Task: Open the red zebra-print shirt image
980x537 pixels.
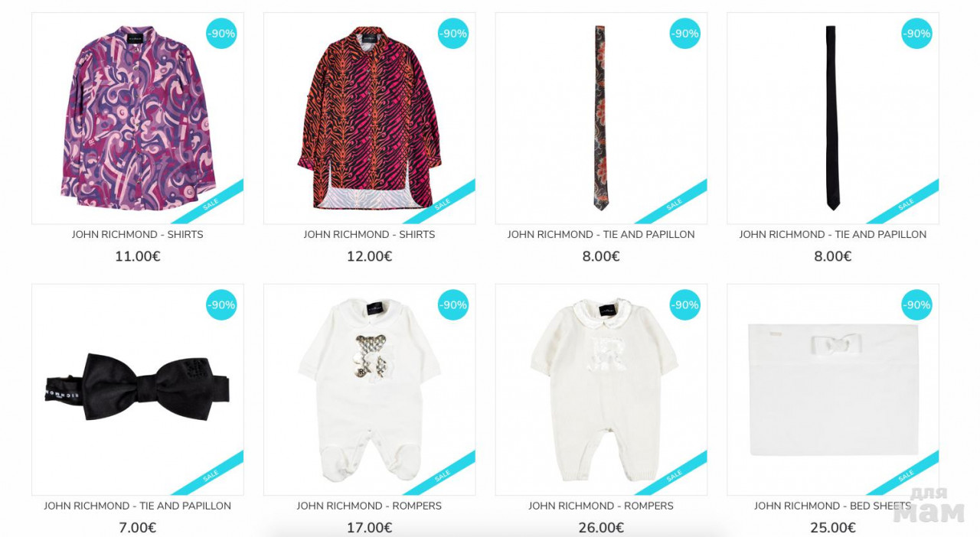Action: 370,119
